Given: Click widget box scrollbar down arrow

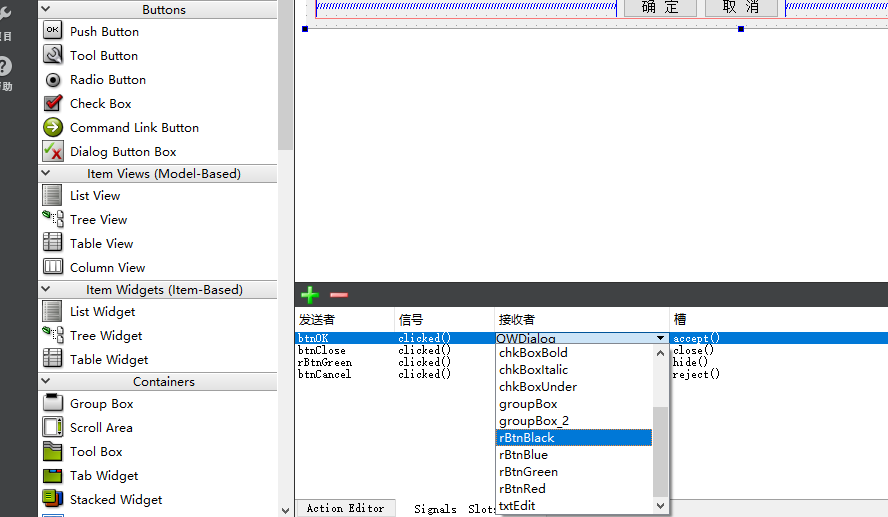Looking at the screenshot, I should point(285,510).
